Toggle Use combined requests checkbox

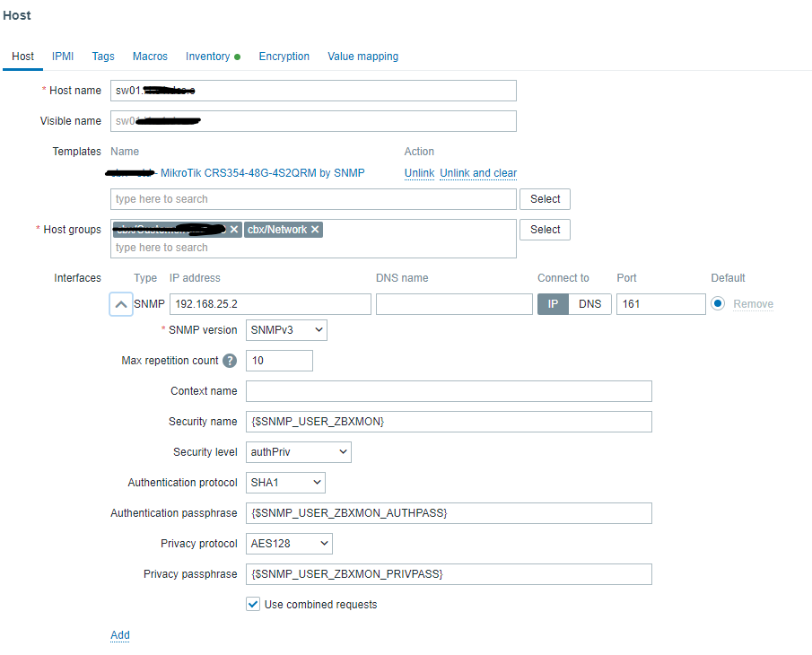(253, 605)
